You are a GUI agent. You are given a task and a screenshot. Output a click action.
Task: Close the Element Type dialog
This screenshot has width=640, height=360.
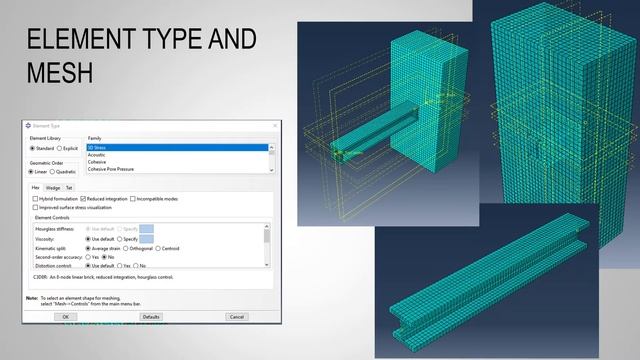click(x=275, y=126)
